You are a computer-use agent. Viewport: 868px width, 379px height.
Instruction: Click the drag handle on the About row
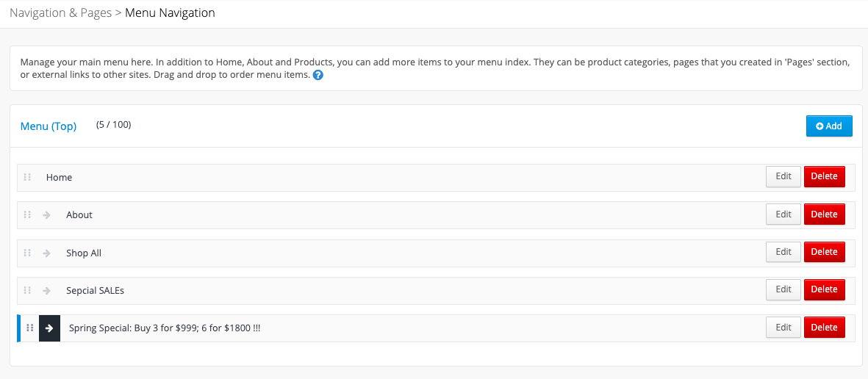click(x=27, y=214)
